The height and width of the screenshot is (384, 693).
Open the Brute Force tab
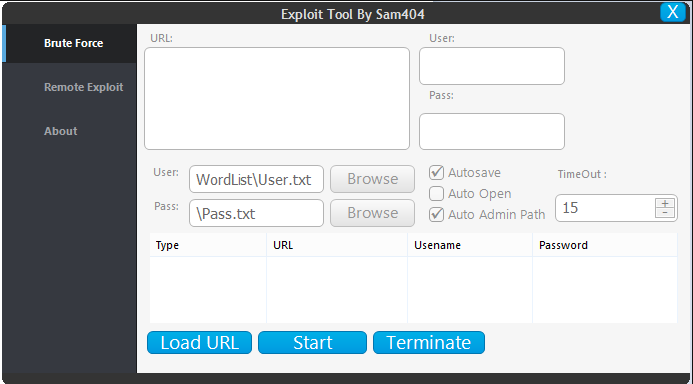(70, 43)
